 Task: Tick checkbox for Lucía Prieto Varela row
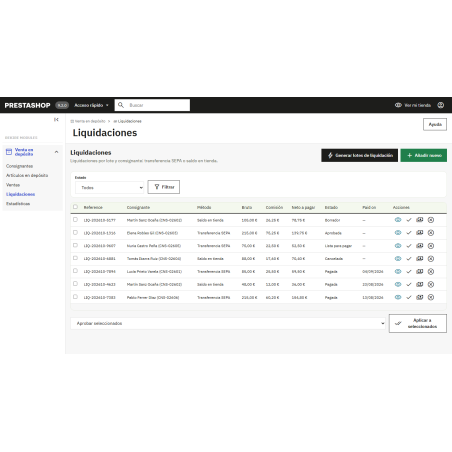(75, 271)
